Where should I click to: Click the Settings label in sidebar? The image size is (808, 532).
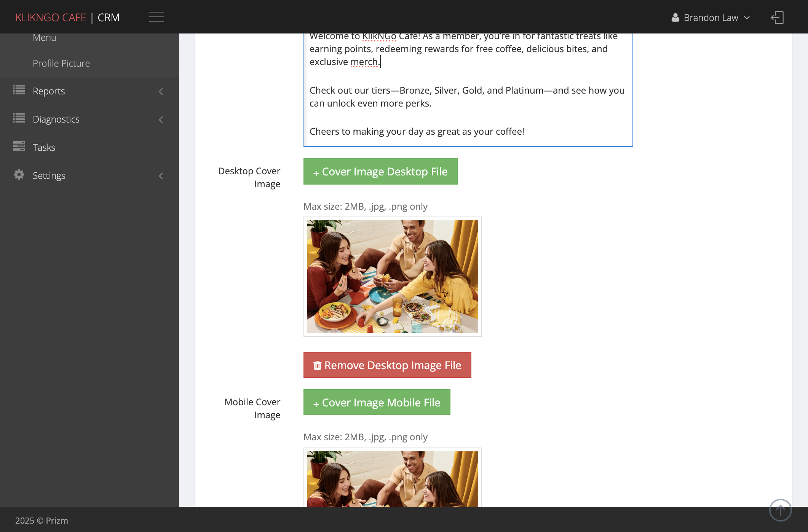(x=49, y=175)
